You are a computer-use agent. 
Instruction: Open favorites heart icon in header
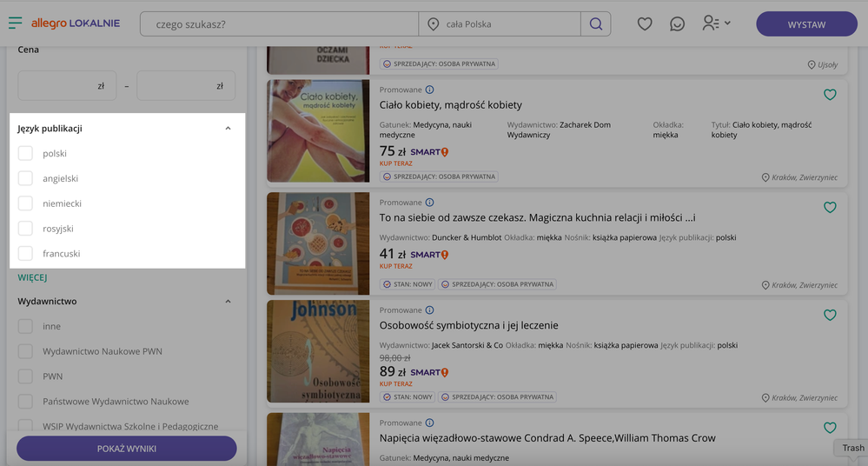click(645, 23)
